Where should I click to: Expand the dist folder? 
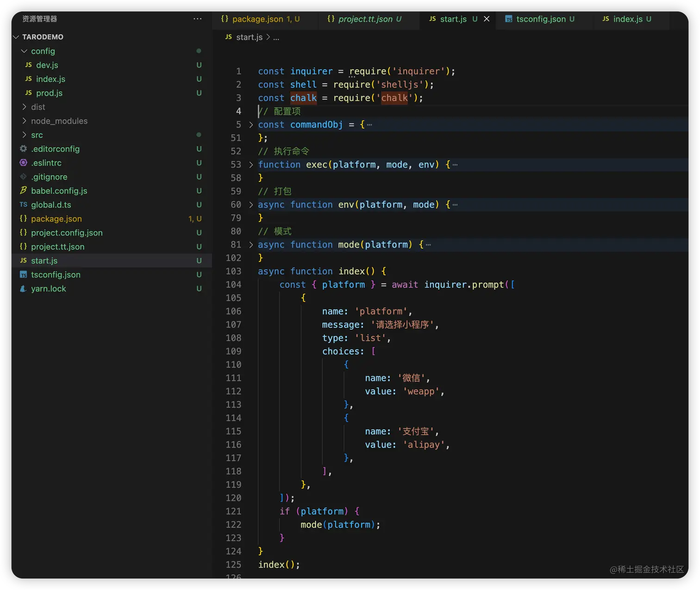pos(24,107)
